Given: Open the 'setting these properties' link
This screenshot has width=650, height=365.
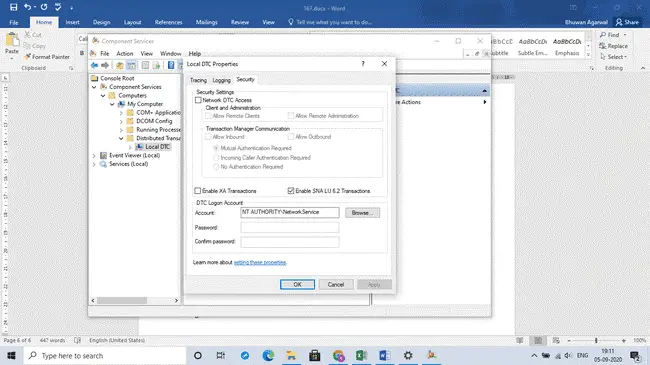Looking at the screenshot, I should tap(260, 263).
